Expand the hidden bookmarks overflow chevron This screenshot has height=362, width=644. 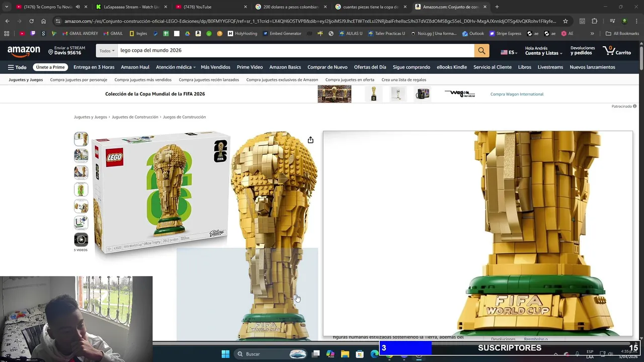click(x=592, y=34)
